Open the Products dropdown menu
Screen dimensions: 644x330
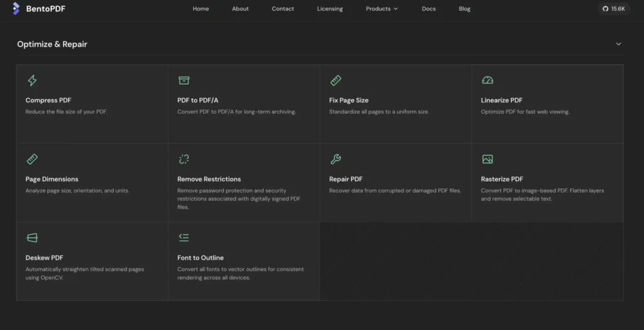click(382, 9)
